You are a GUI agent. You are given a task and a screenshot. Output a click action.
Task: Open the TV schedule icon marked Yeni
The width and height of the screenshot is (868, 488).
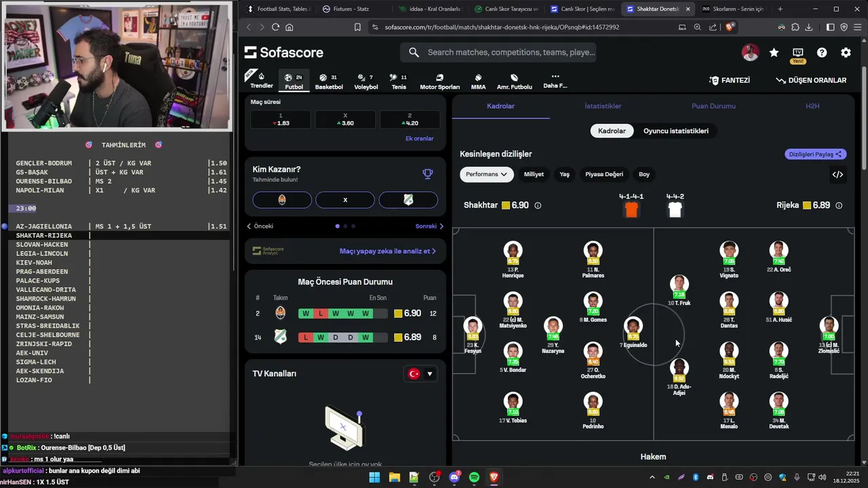point(797,54)
